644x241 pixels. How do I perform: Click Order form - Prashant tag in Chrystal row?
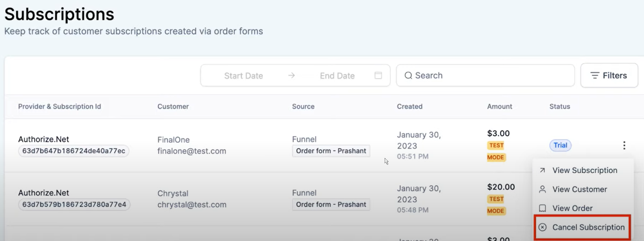331,204
